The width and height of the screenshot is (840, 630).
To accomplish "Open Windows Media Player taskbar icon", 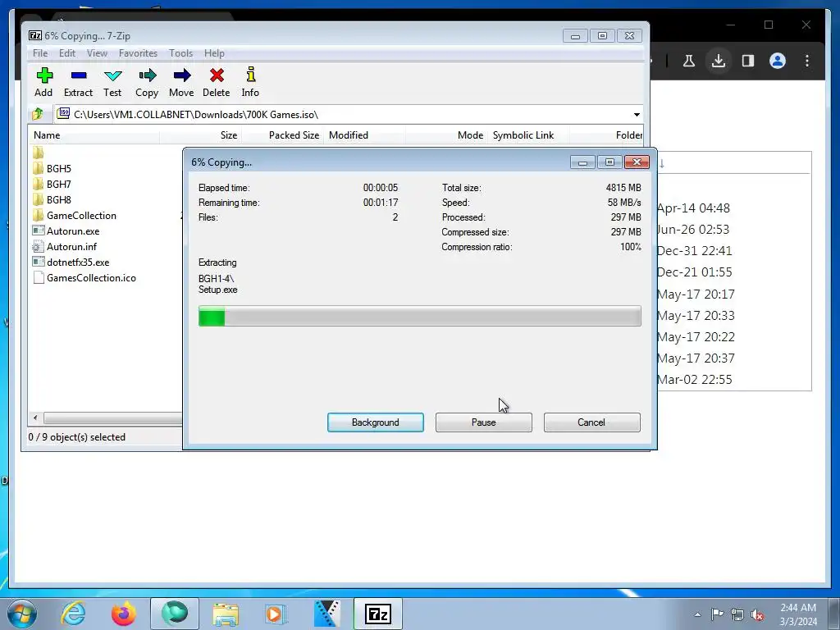I will (276, 614).
